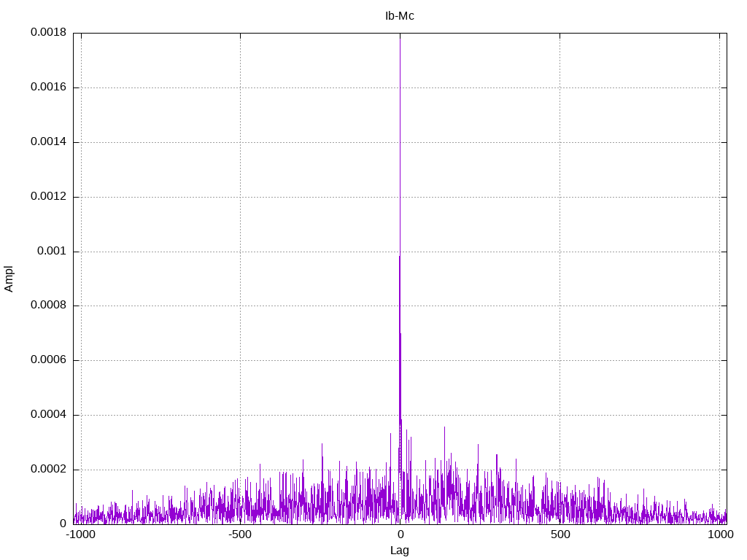Click y-axis tick value 0.0018
This screenshot has height=560, width=747.
(49, 32)
